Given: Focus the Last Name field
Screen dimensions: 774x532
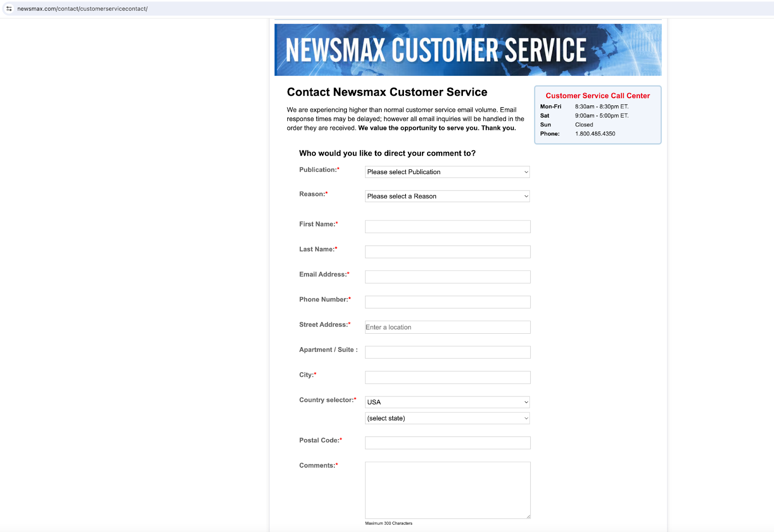Looking at the screenshot, I should point(448,252).
